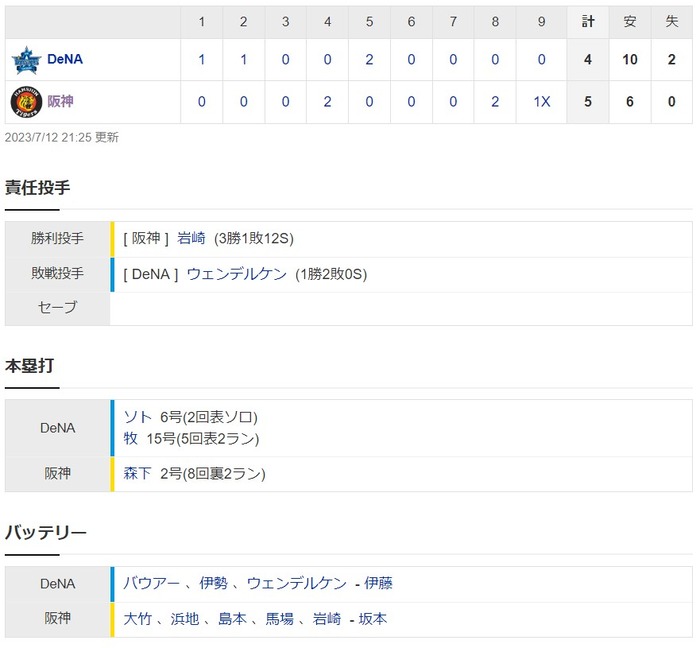Click Hanshin's 9th inning 1X score
This screenshot has height=648, width=700.
pos(542,102)
